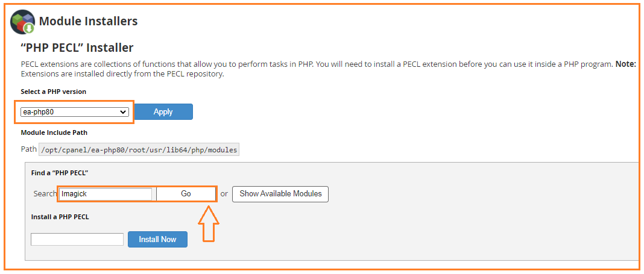This screenshot has width=644, height=274.
Task: Click the PECL extensions description paragraph
Action: click(328, 70)
